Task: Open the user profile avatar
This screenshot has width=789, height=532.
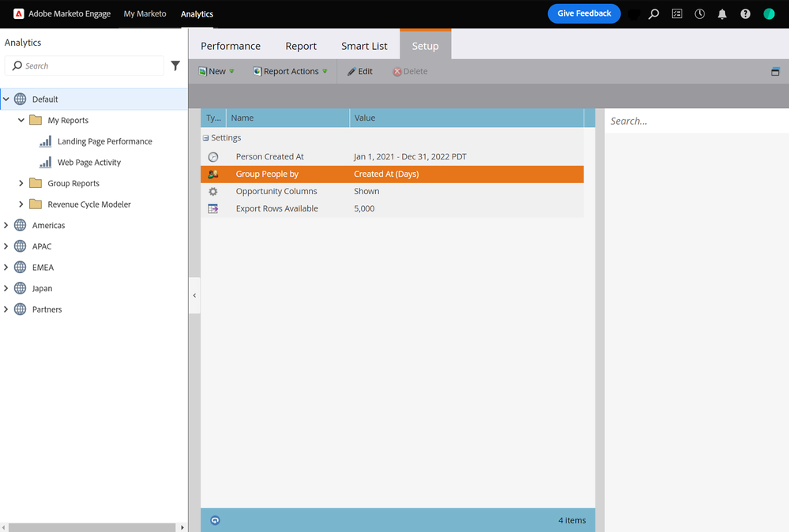Action: [x=769, y=14]
